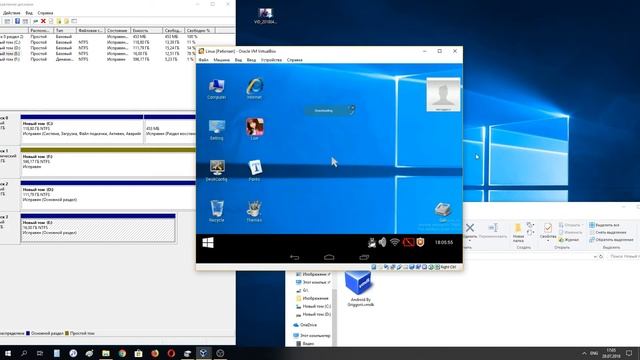This screenshot has width=640, height=360.
Task: Click the Delete X button in Explorer ribbon
Action: [470, 230]
